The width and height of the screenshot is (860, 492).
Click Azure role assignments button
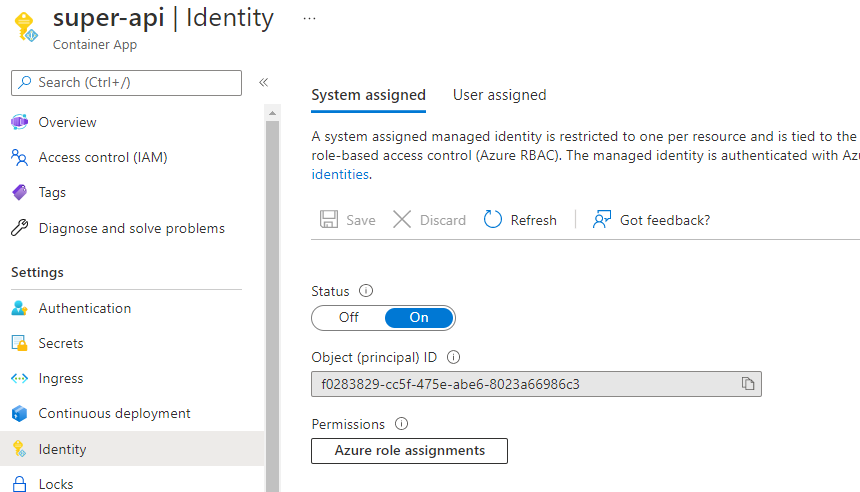[409, 450]
